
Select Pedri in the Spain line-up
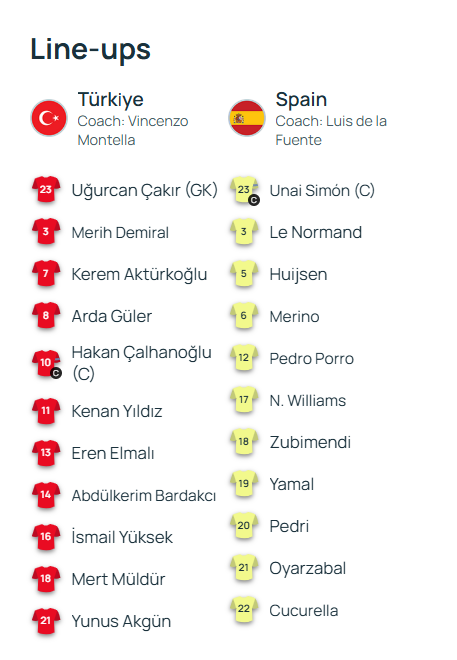coord(289,526)
